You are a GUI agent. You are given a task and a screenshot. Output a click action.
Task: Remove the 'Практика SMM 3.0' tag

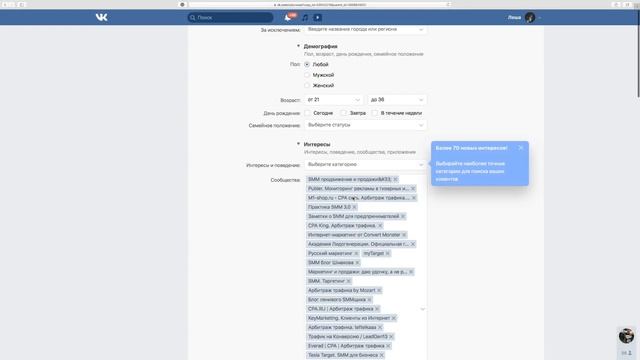pyautogui.click(x=354, y=207)
